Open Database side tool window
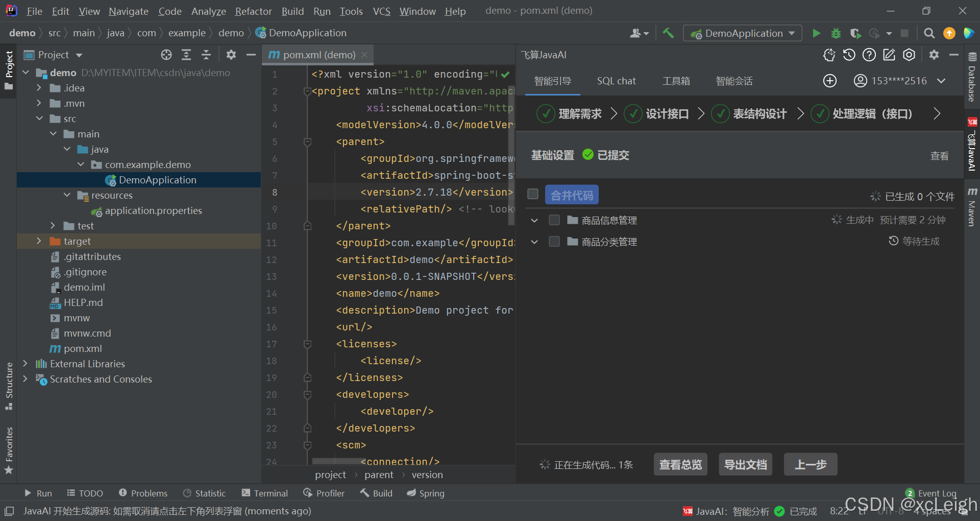This screenshot has width=980, height=521. 972,77
